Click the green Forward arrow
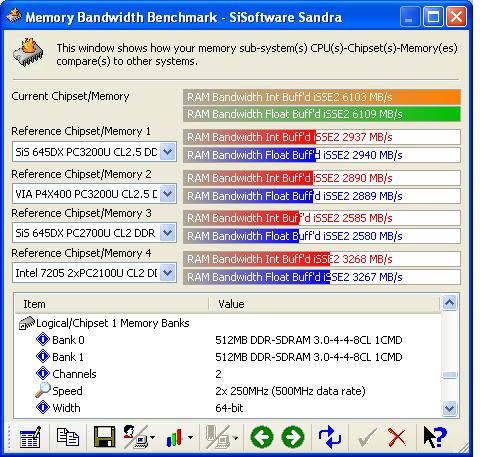The image size is (500, 457). point(293,437)
